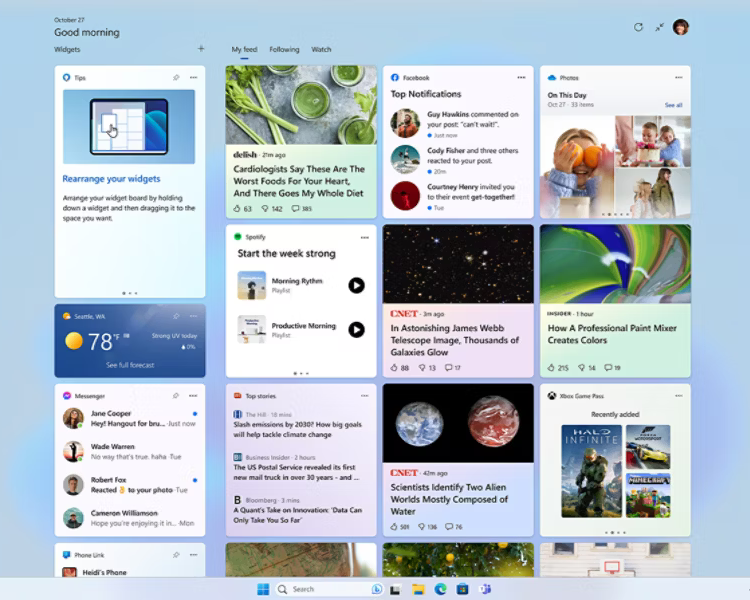Open more options on Messenger widget
Viewport: 750px width, 600px height.
pyautogui.click(x=193, y=396)
